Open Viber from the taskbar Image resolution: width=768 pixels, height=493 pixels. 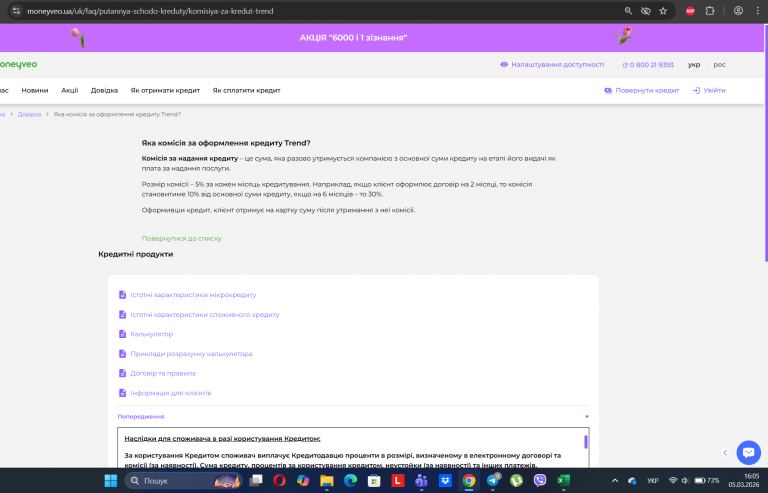point(540,481)
